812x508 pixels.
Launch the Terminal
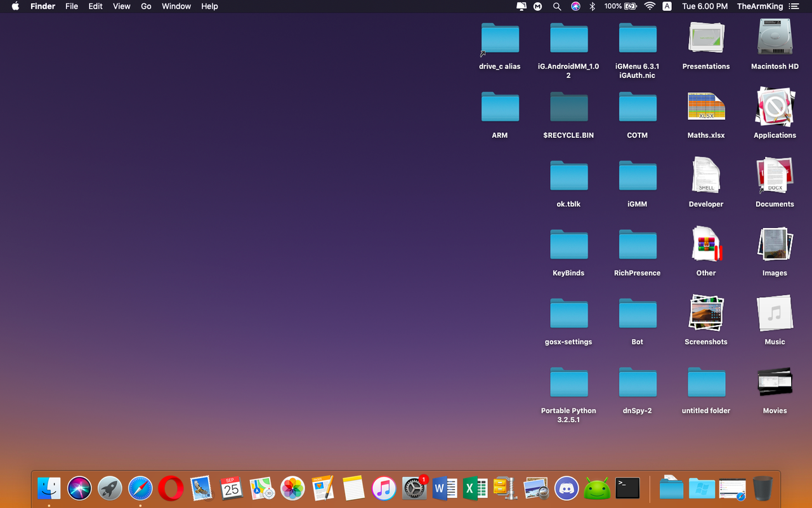[627, 488]
